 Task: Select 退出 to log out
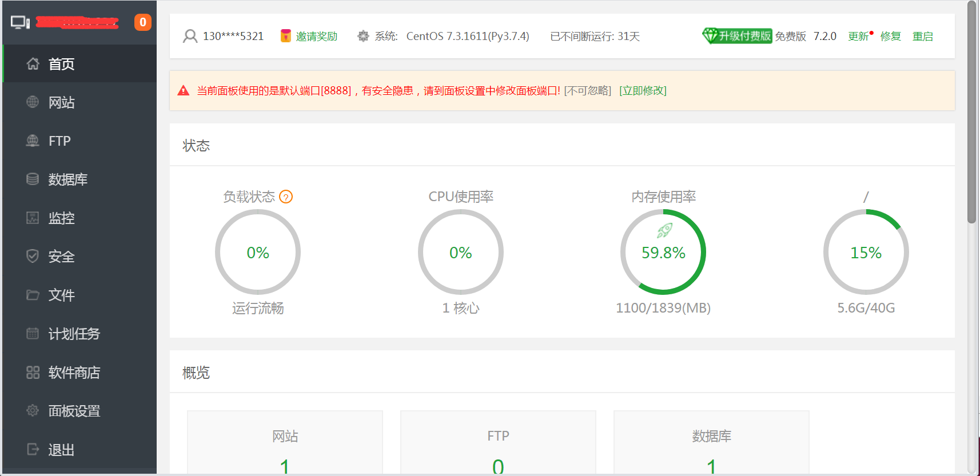[79, 449]
